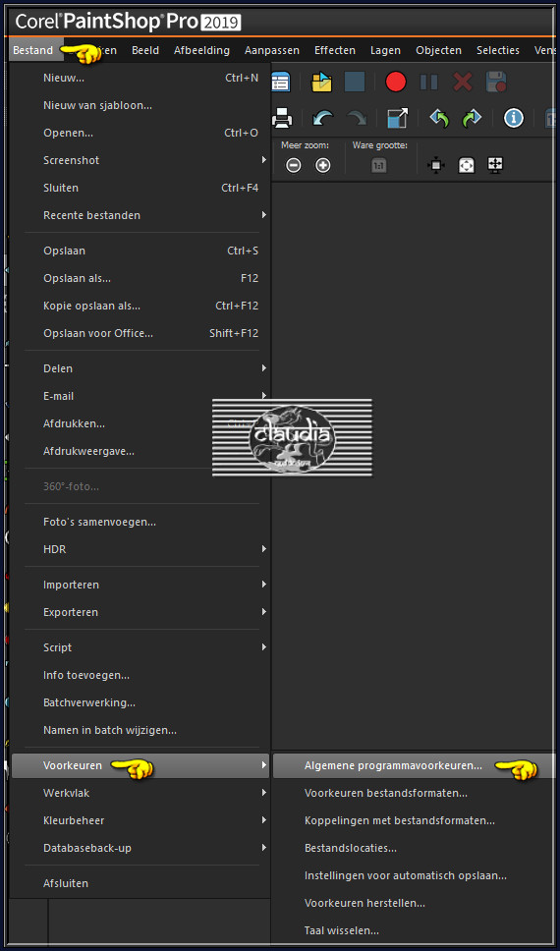Screen dimensions: 560x951
Task: Click the fit window to image icon
Action: 436,165
